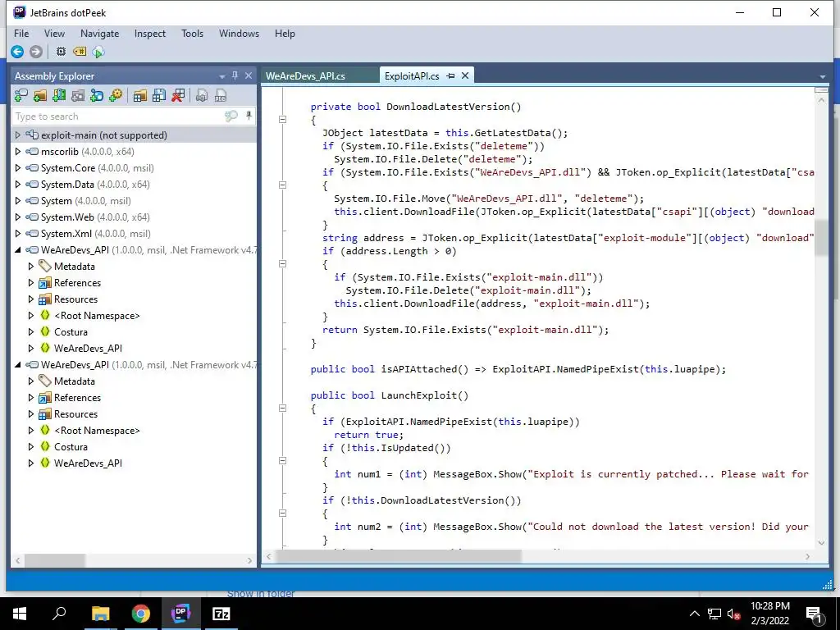840x630 pixels.
Task: Close the ExploitAPI.cs tab
Action: coord(465,75)
